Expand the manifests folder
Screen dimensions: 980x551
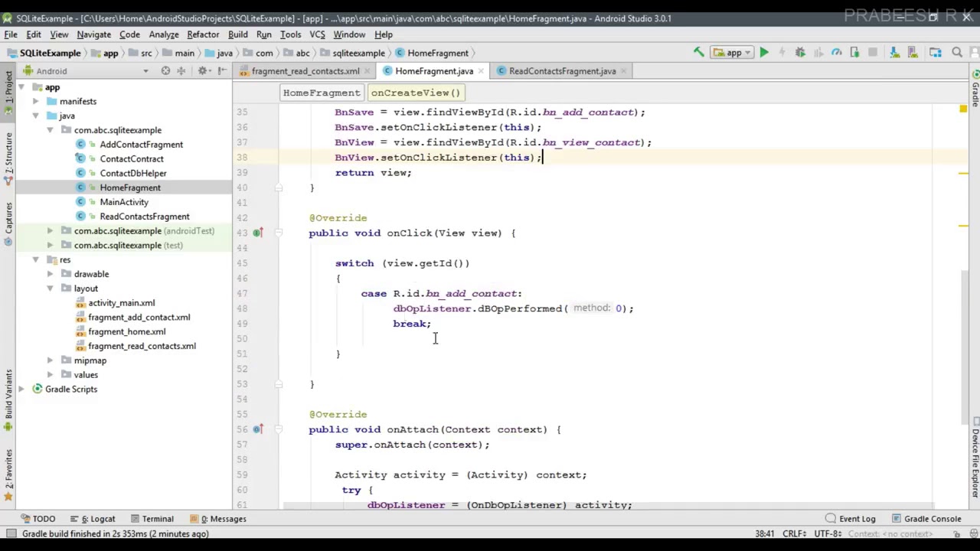pos(35,101)
